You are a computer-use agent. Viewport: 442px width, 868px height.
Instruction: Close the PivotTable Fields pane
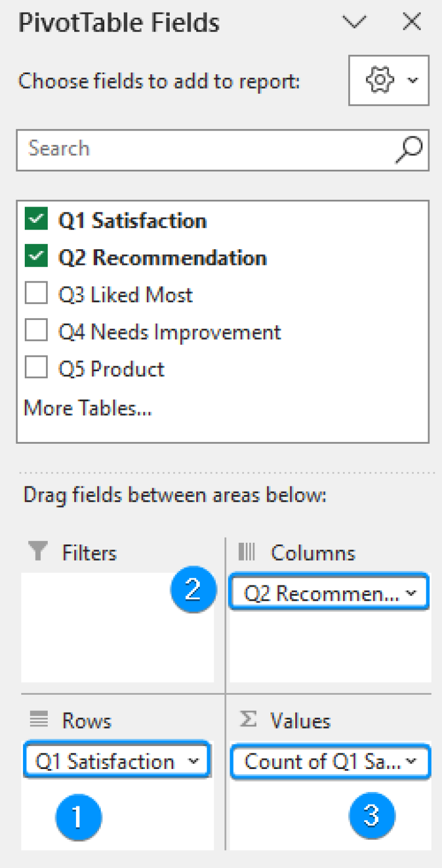pos(412,22)
